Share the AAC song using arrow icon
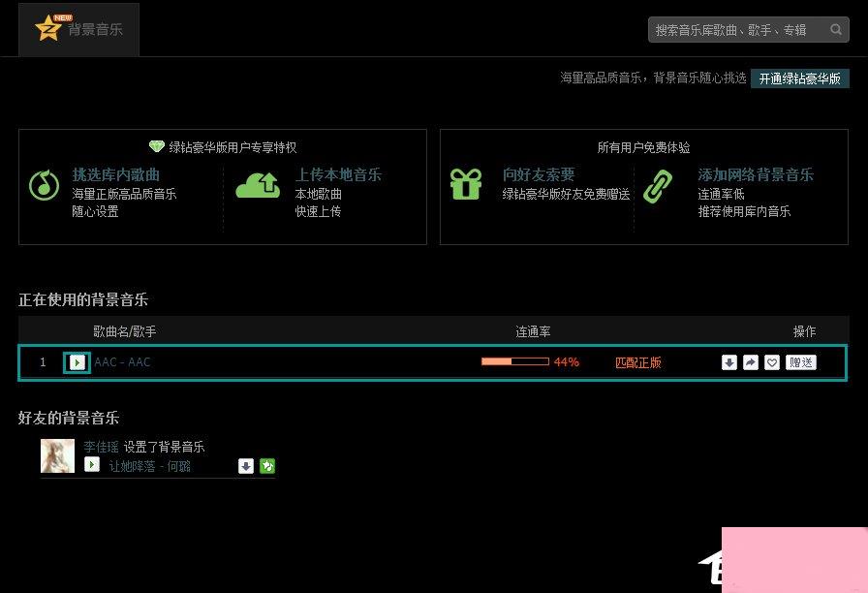The image size is (868, 593). tap(751, 362)
